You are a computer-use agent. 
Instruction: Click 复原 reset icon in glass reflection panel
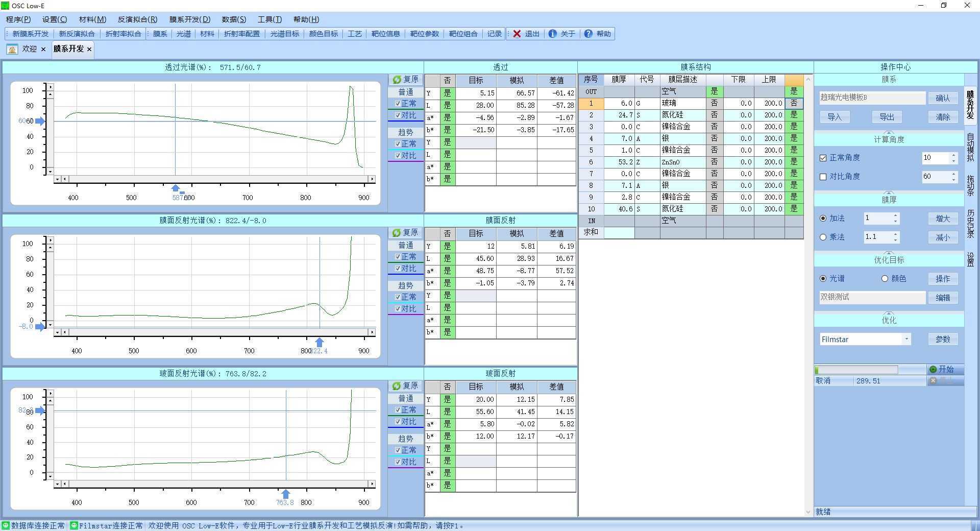pyautogui.click(x=397, y=386)
